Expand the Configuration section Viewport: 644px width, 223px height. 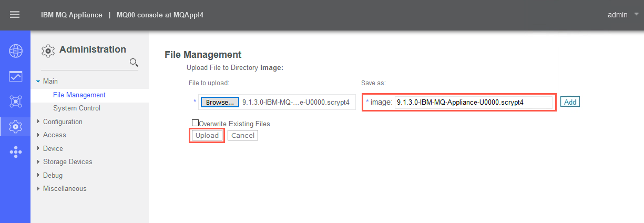38,121
